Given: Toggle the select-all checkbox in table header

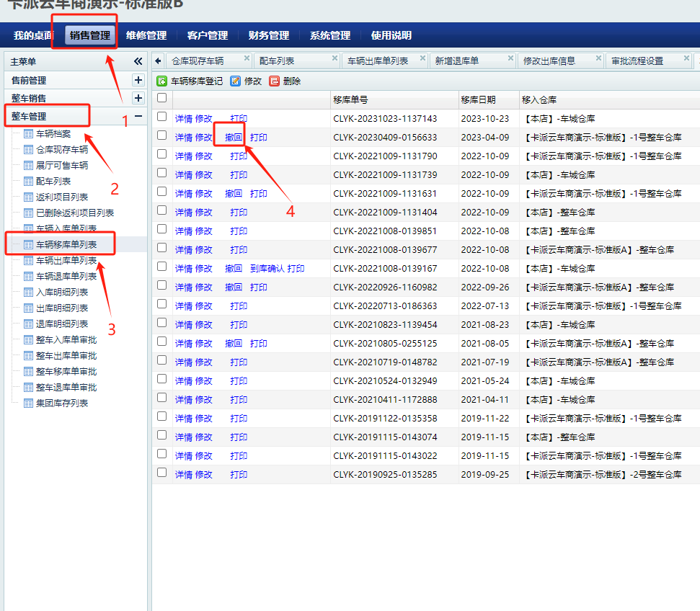Looking at the screenshot, I should click(162, 98).
